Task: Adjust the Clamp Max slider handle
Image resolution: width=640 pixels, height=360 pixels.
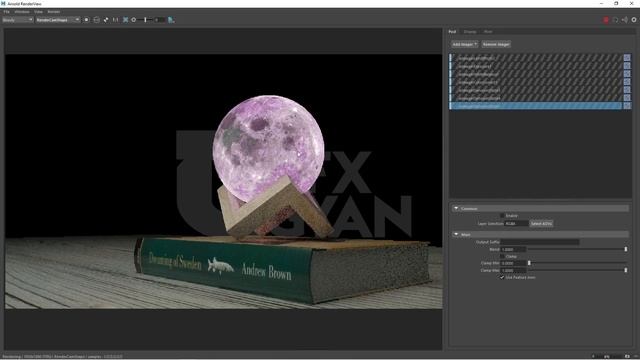Action: [626, 270]
